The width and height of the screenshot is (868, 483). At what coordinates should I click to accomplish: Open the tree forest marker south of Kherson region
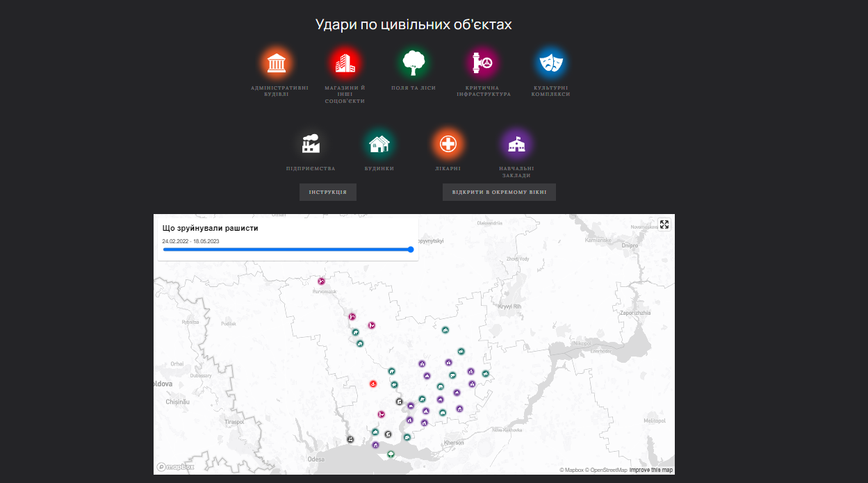391,454
